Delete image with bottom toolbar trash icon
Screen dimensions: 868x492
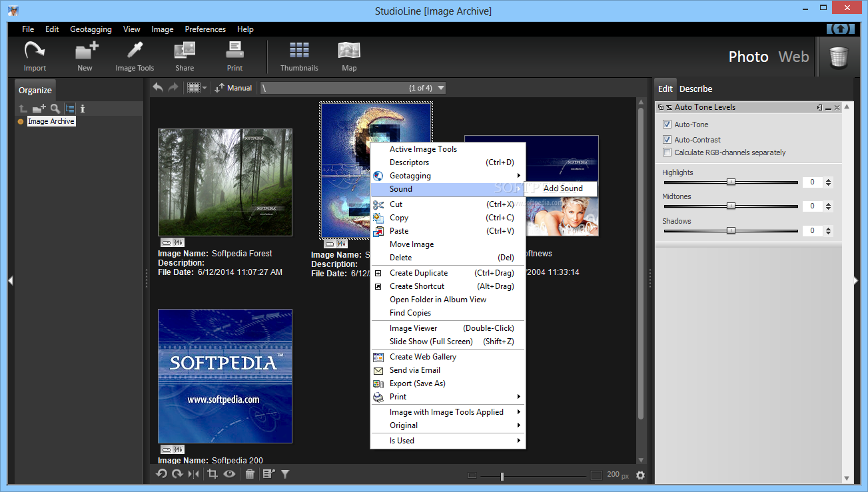point(250,474)
